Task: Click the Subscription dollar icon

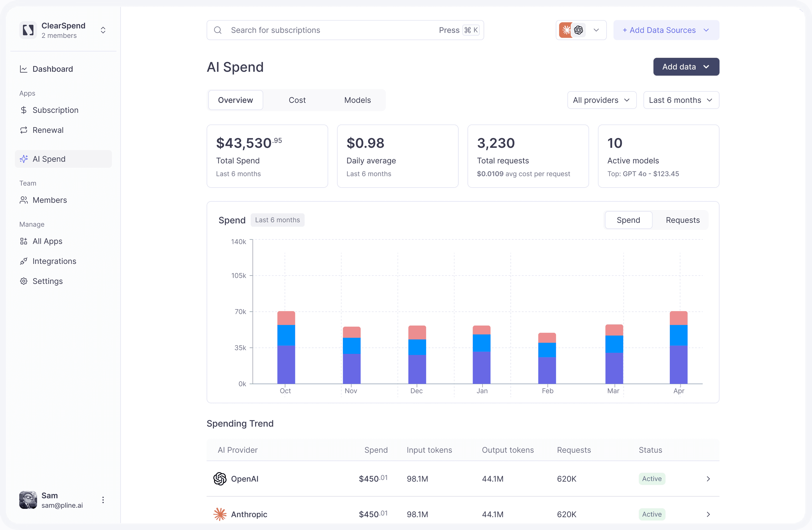Action: coord(24,110)
